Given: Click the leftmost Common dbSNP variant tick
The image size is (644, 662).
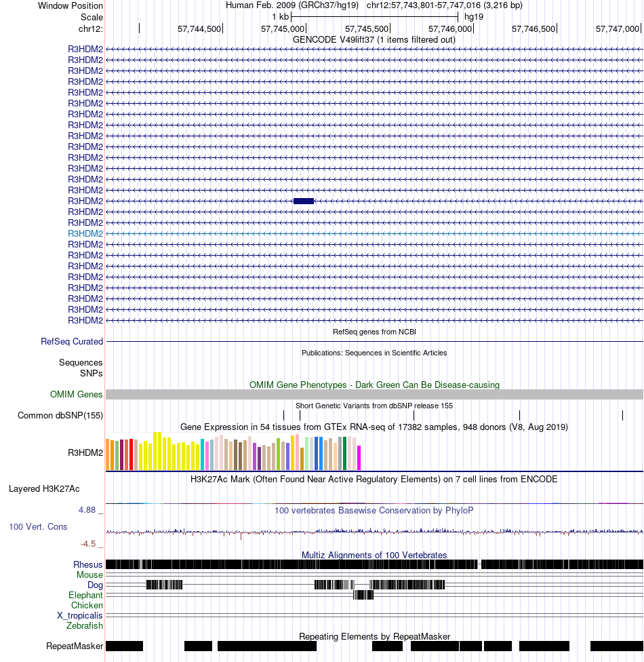Looking at the screenshot, I should [x=283, y=415].
